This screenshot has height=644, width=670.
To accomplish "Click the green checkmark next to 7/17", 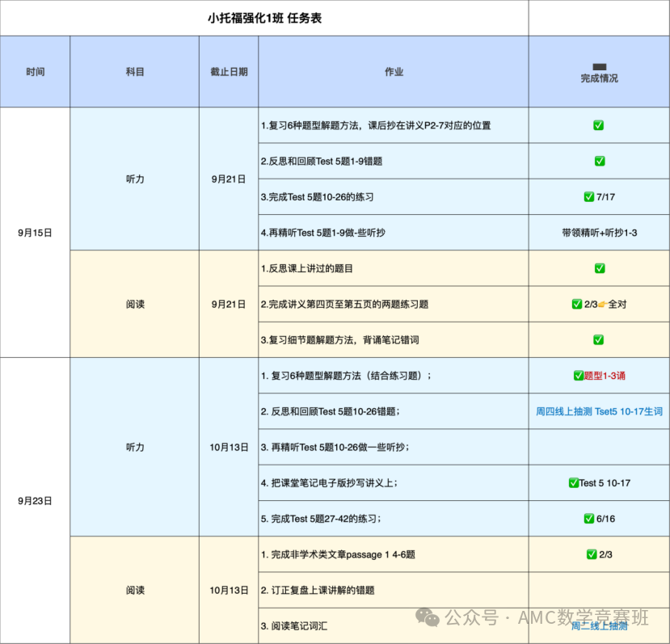I will pos(589,196).
